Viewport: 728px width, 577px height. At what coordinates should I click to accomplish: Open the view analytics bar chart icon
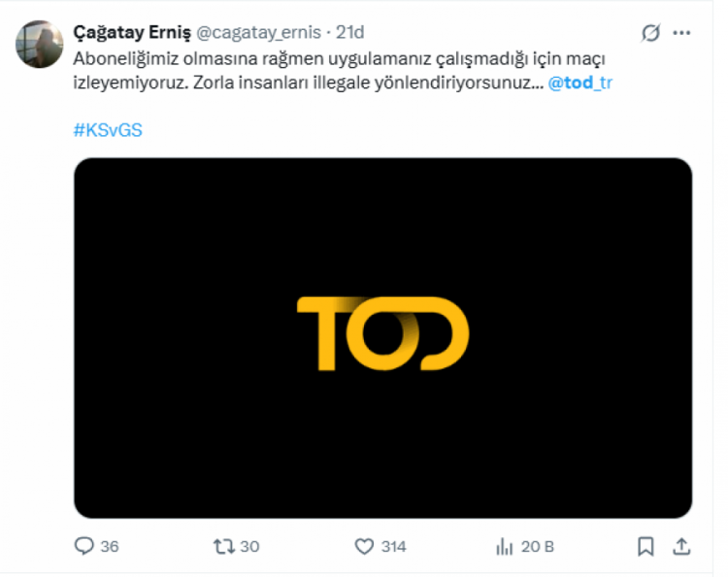pos(504,547)
